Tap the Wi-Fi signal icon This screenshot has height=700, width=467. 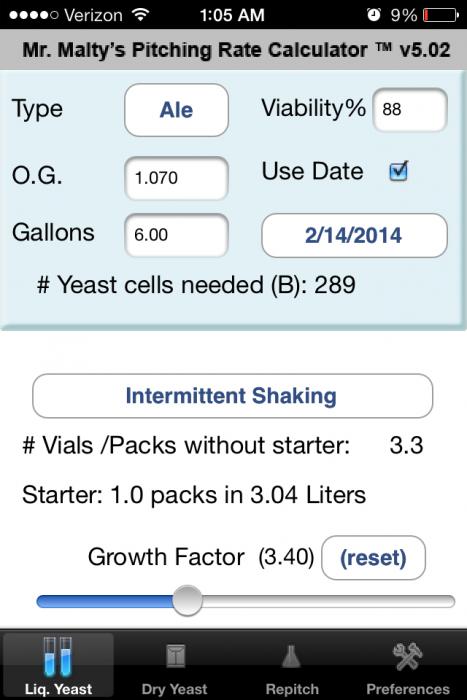coord(141,15)
